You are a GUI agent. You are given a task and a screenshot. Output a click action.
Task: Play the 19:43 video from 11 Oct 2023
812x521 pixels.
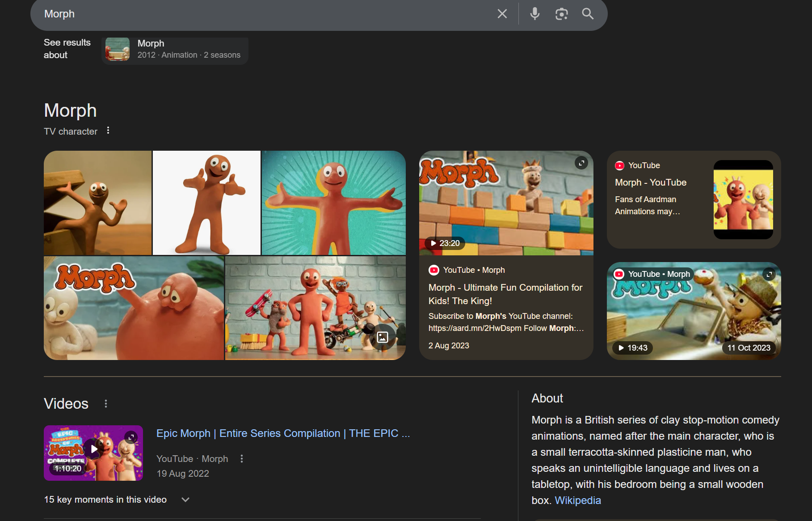point(694,311)
